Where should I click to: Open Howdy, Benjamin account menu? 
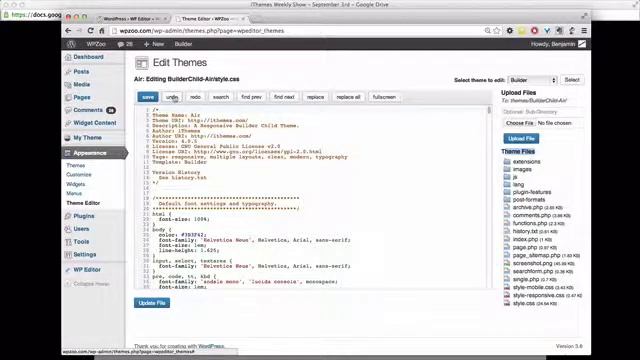click(558, 44)
